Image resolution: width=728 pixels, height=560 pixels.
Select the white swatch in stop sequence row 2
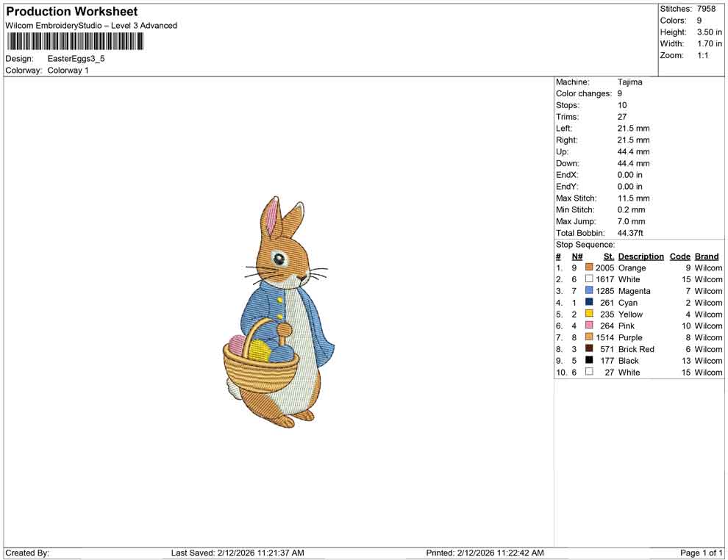coord(589,279)
